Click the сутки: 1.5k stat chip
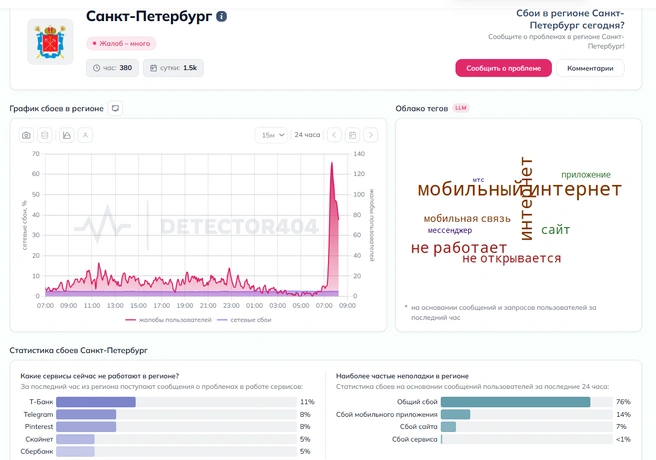The height and width of the screenshot is (460, 656). [173, 68]
